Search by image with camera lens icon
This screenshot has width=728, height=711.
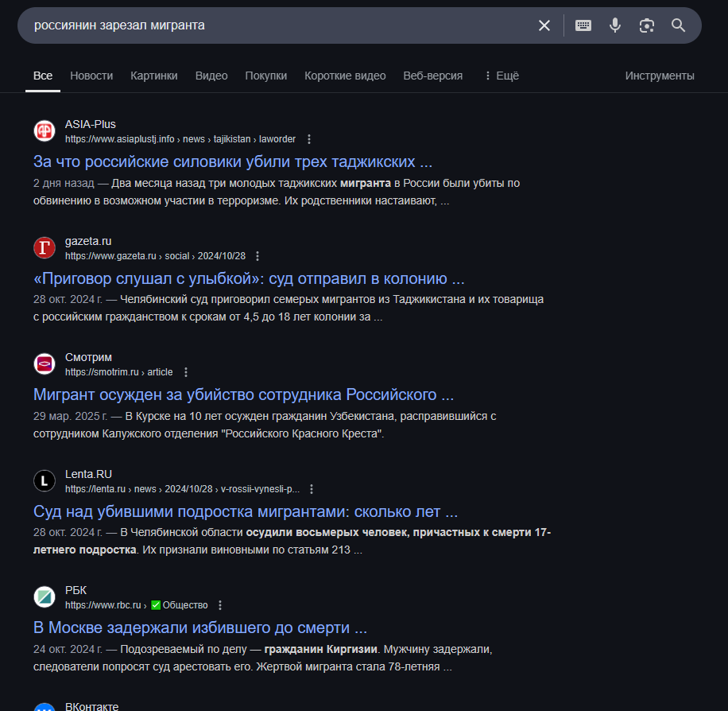(x=647, y=25)
